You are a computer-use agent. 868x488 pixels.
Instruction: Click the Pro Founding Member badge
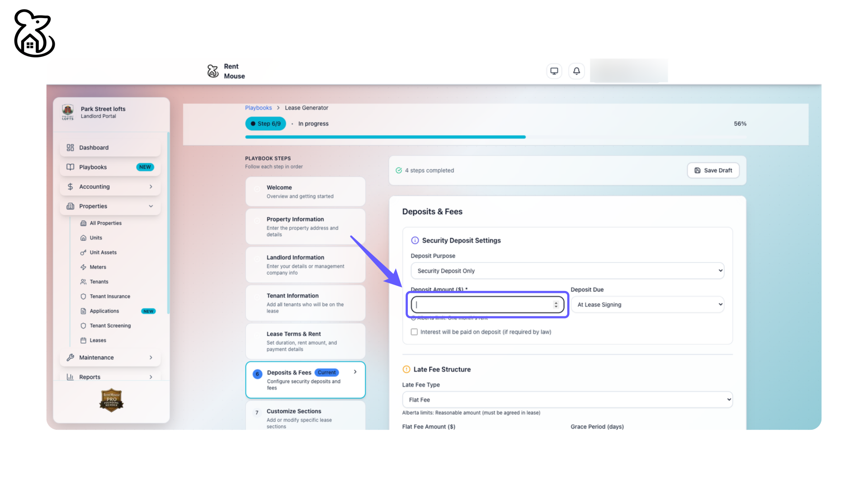click(x=111, y=400)
